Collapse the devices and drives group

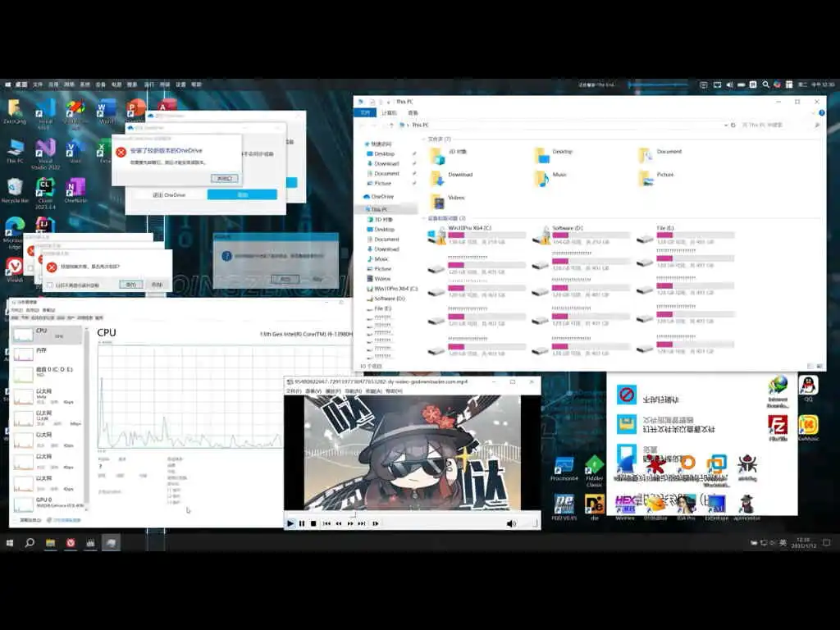click(x=424, y=218)
